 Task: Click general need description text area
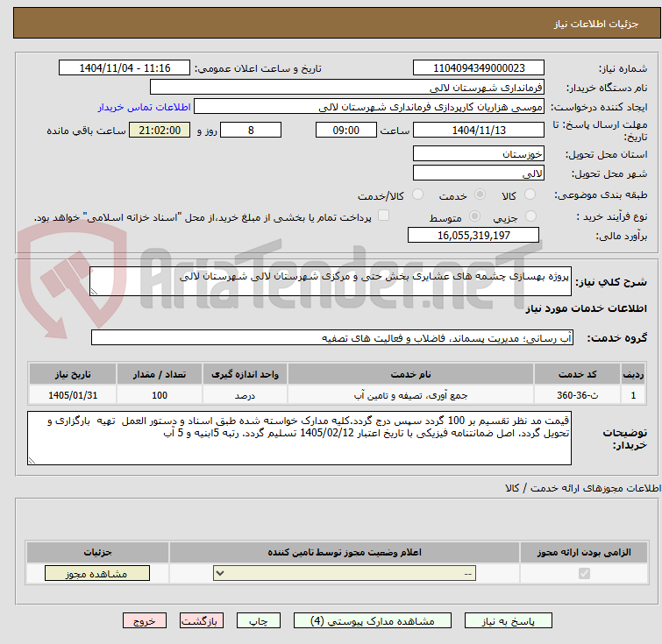point(331,281)
